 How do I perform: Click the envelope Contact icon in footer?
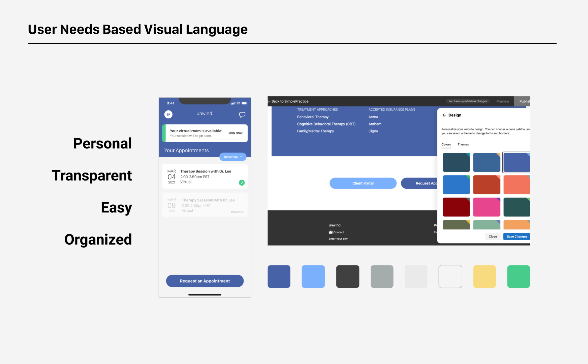click(x=330, y=232)
